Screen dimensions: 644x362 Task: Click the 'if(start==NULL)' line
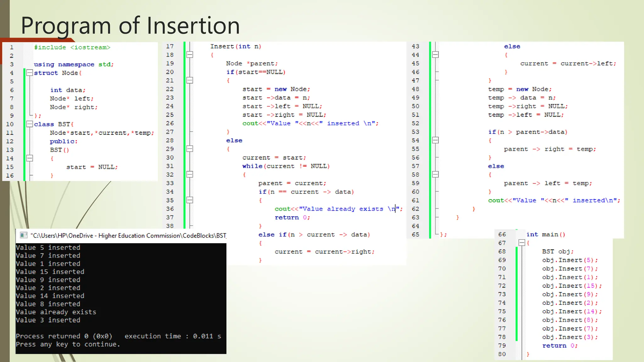[256, 72]
